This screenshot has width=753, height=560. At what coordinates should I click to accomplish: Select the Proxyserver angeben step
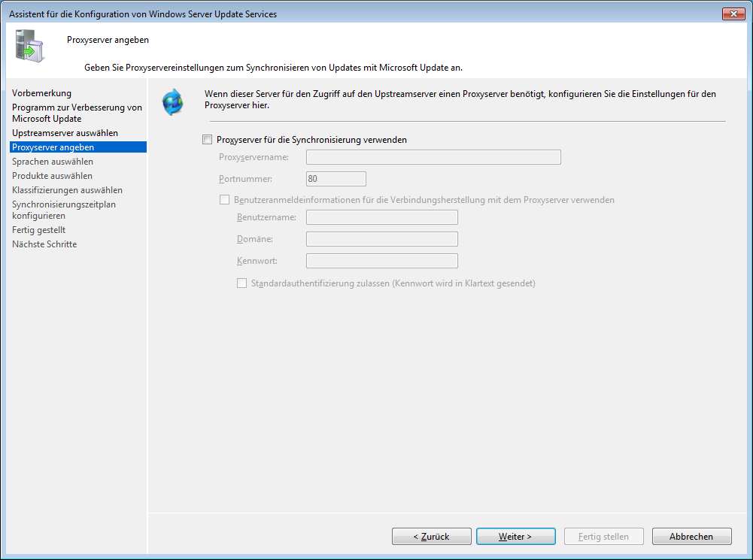point(77,147)
